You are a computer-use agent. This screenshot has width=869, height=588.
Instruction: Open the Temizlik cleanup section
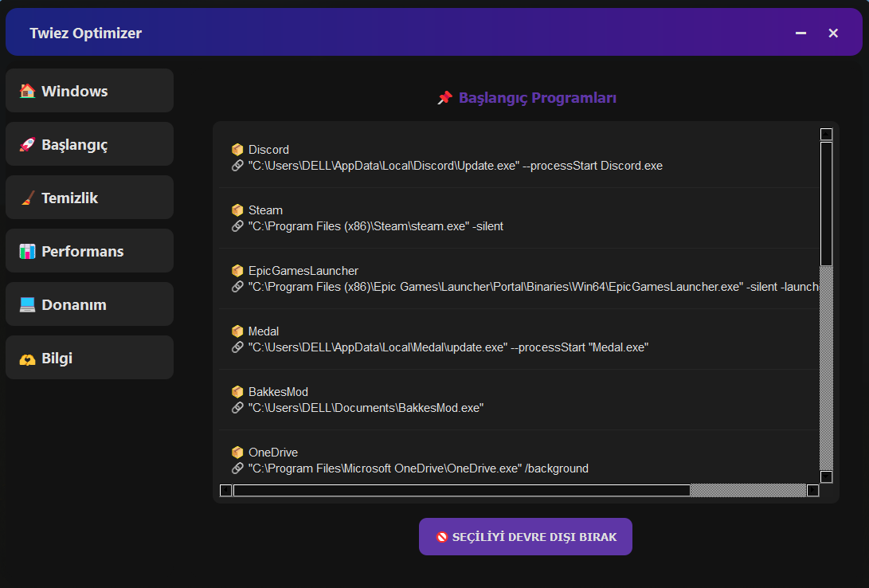pos(90,198)
